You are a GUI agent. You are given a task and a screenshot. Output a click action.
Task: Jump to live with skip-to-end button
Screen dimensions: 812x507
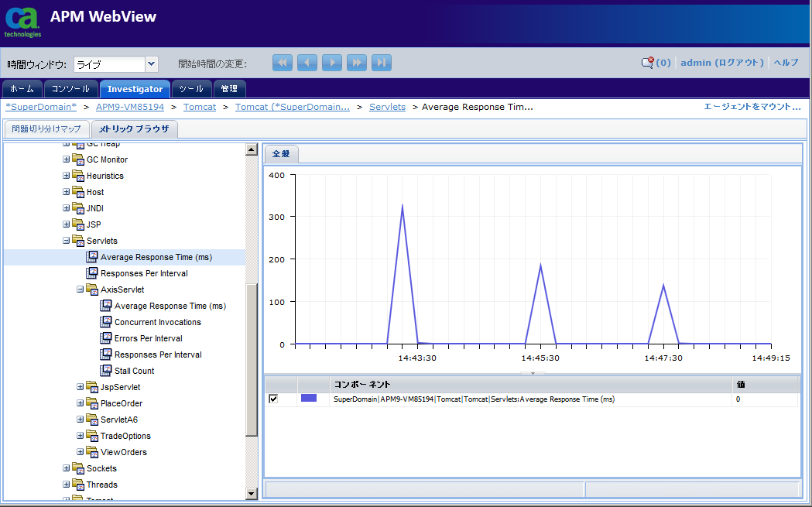point(382,63)
